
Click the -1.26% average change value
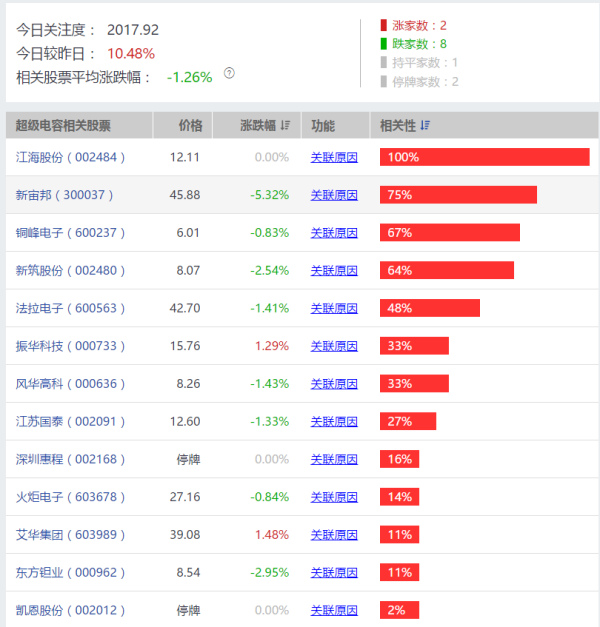click(x=190, y=77)
